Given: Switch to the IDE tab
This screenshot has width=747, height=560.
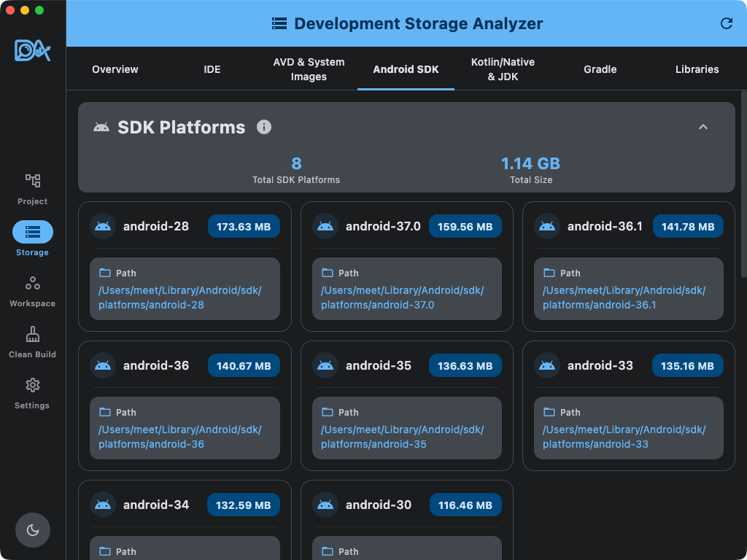Looking at the screenshot, I should pyautogui.click(x=212, y=69).
